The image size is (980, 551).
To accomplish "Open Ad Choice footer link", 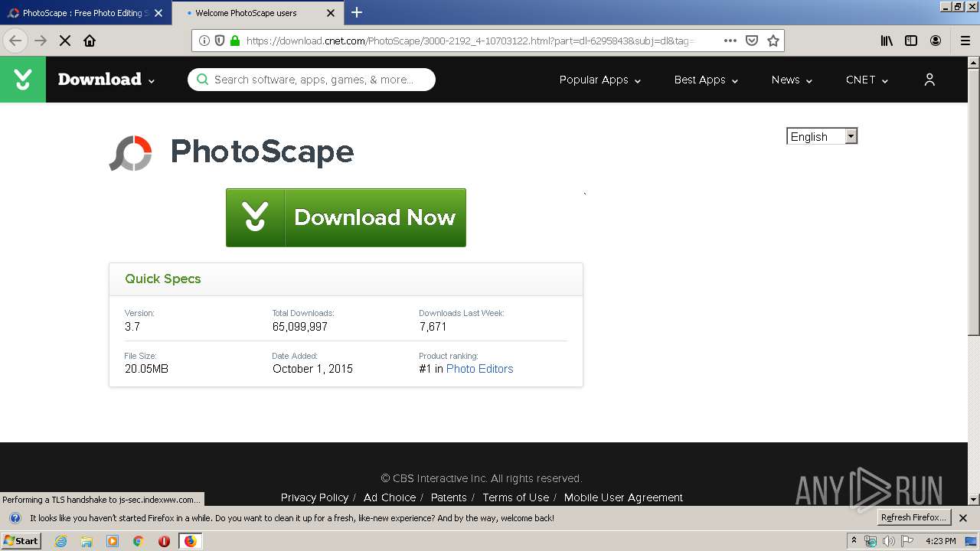I will [x=390, y=497].
